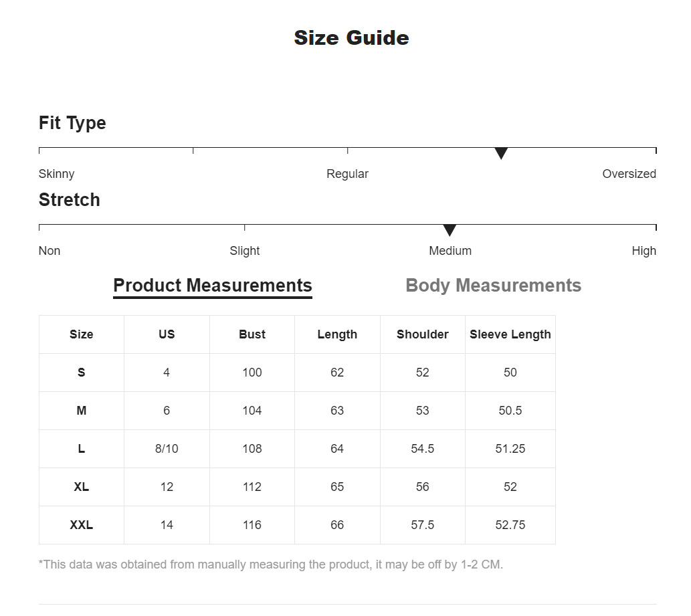
Task: Click the Shoulder column header
Action: tap(423, 334)
